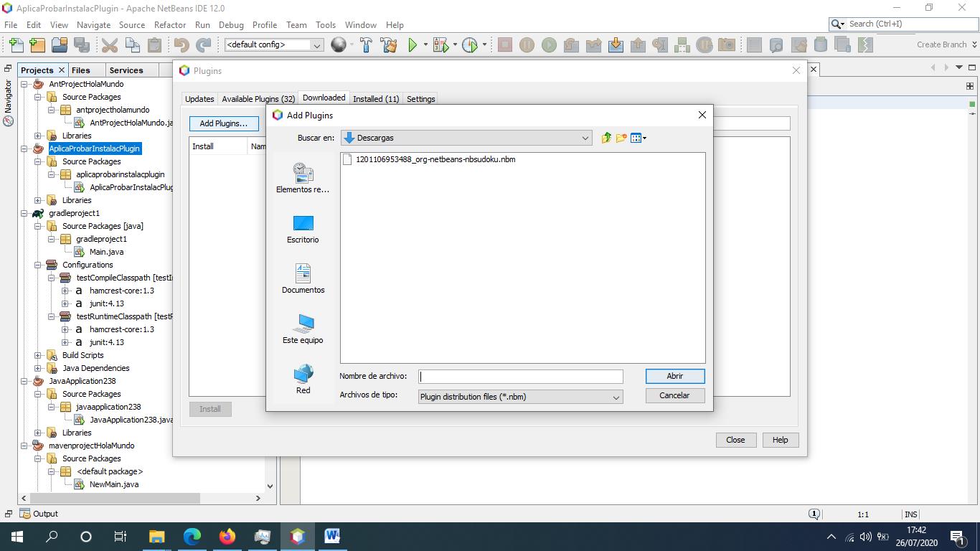Click the Open Project folder icon
This screenshot has height=551, width=980.
(60, 45)
